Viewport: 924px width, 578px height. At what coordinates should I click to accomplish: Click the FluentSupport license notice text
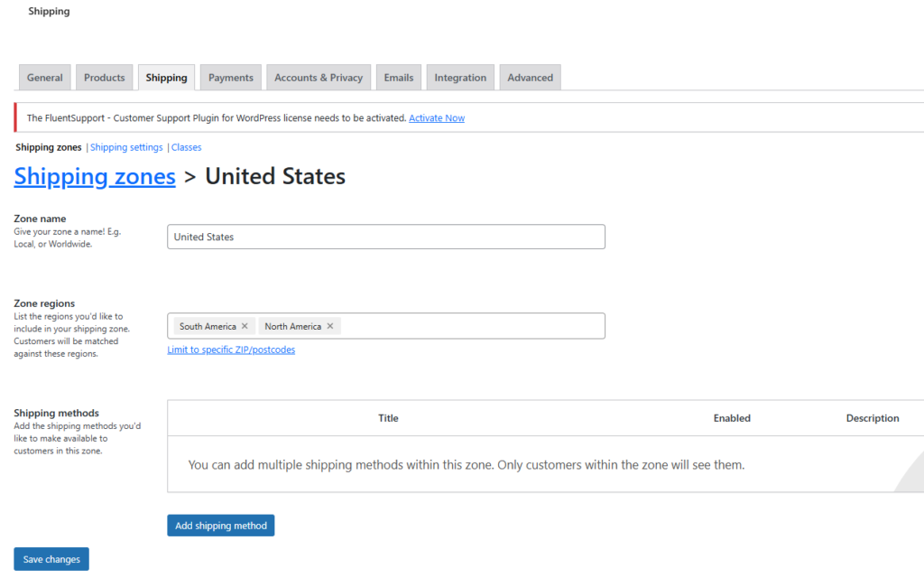[x=217, y=118]
